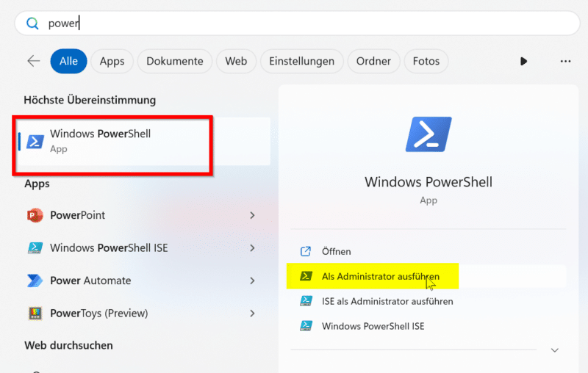Switch to the Einstellungen filter tab
The image size is (588, 373).
click(302, 61)
